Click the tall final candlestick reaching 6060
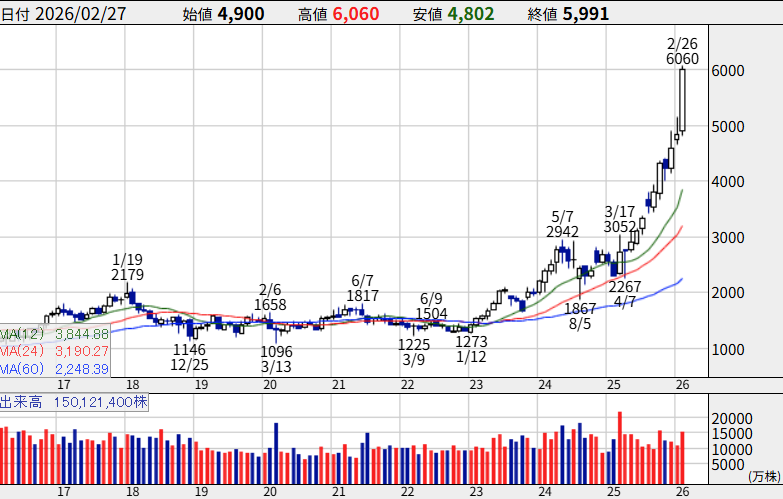The width and height of the screenshot is (783, 499). (682, 100)
